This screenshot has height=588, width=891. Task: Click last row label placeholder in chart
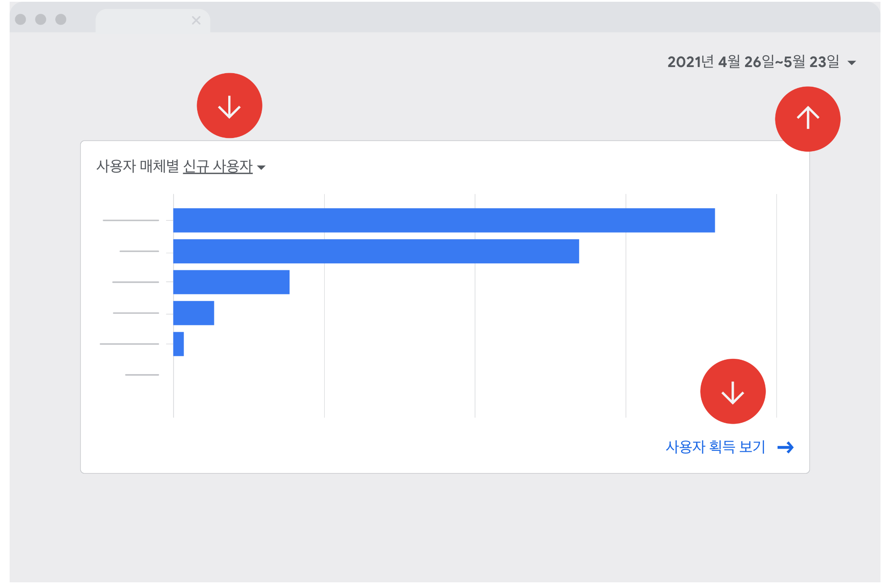(142, 375)
